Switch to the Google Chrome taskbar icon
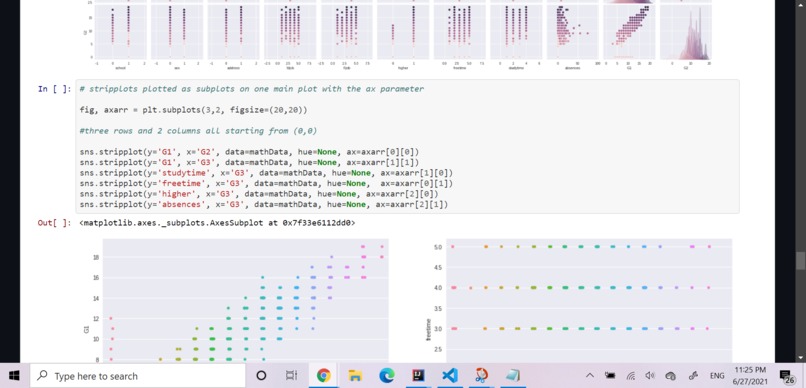806x388 pixels. click(323, 376)
